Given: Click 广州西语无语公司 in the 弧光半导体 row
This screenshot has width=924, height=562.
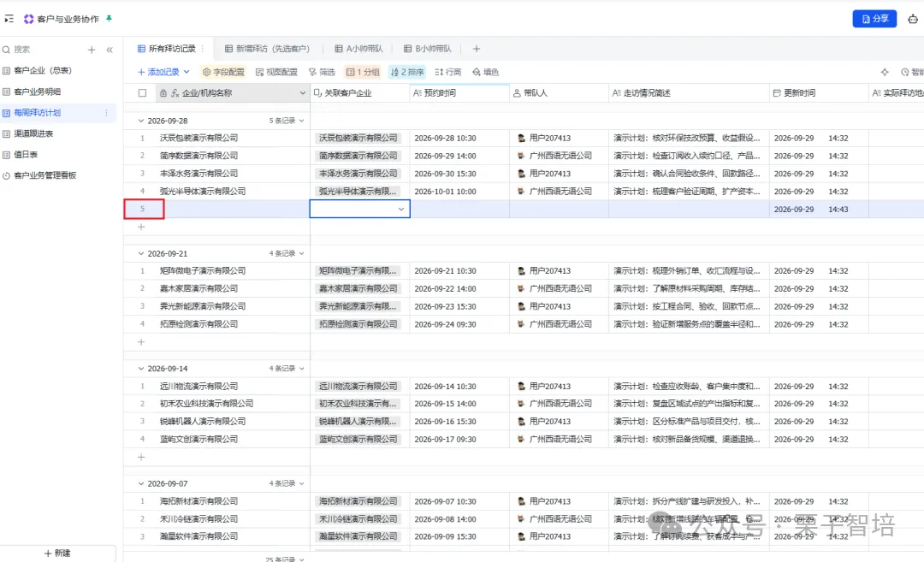Looking at the screenshot, I should click(554, 192).
